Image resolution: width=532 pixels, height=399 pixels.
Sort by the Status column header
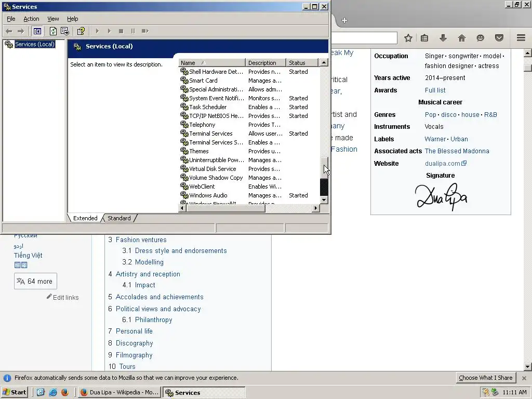[x=302, y=63]
